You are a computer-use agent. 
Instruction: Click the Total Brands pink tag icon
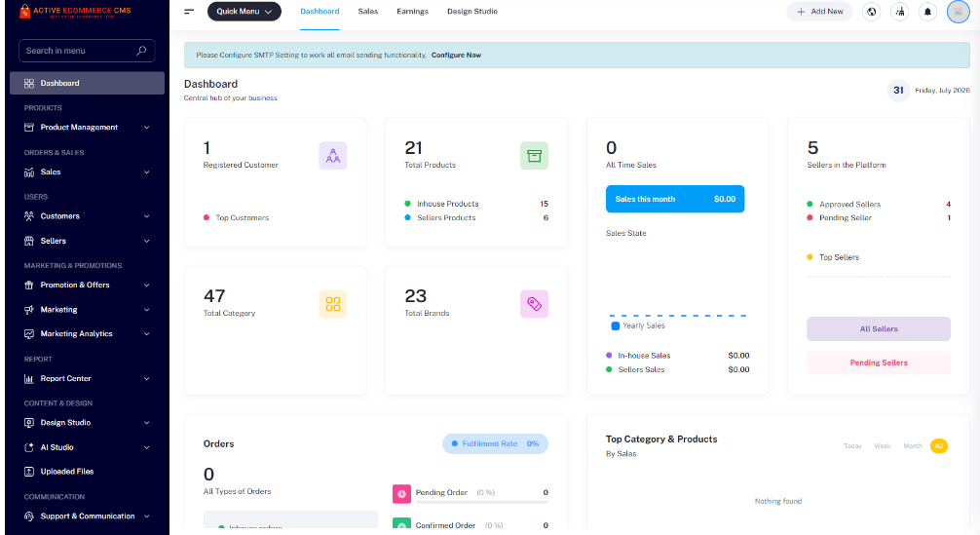coord(534,304)
